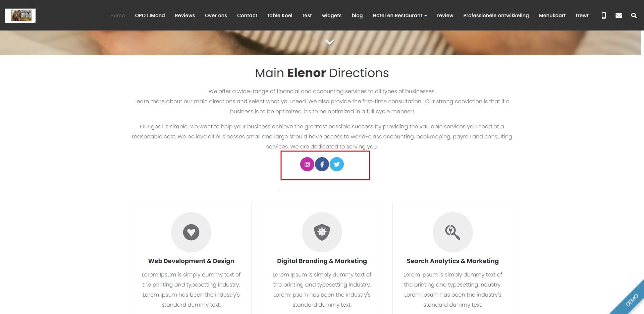Click the envelope mail icon in header

point(619,15)
